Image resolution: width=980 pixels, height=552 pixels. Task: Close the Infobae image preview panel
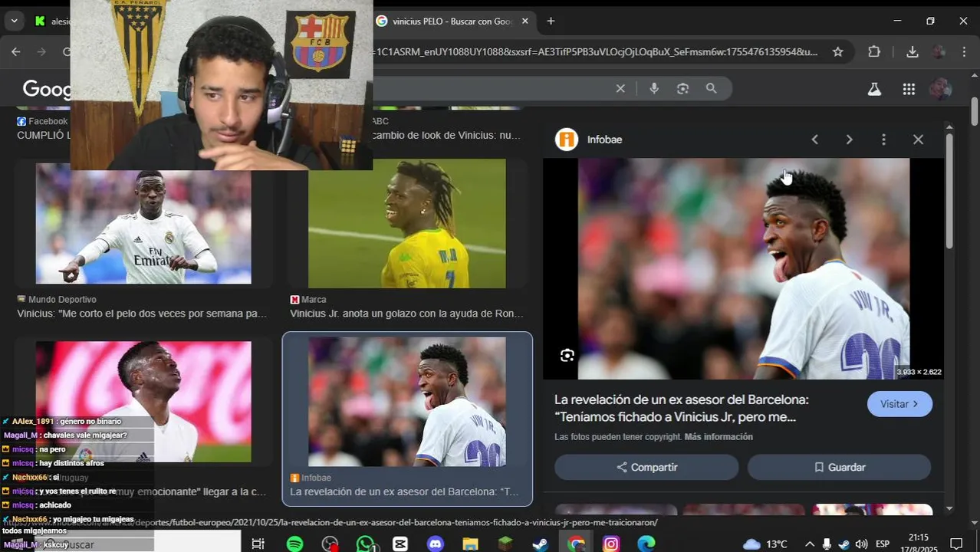click(918, 140)
